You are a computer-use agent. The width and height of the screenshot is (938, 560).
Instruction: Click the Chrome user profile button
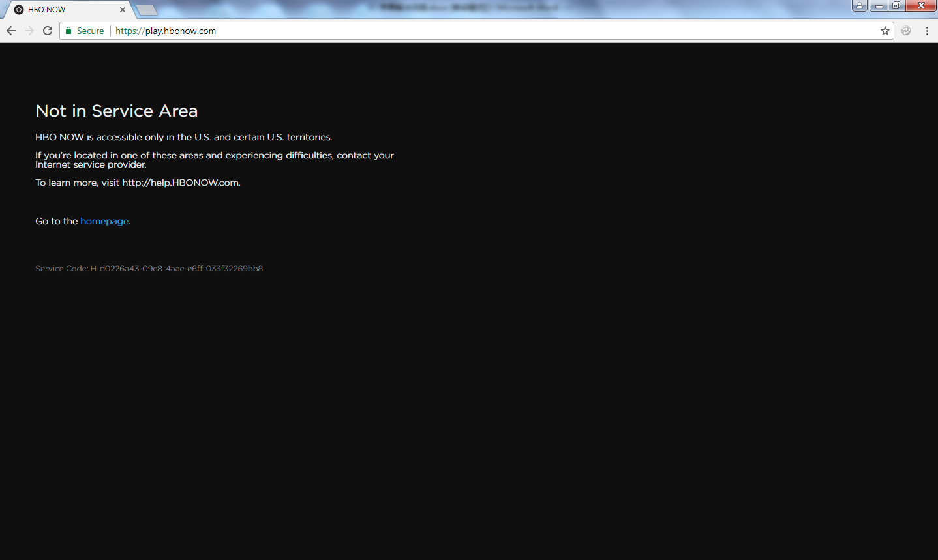click(860, 6)
